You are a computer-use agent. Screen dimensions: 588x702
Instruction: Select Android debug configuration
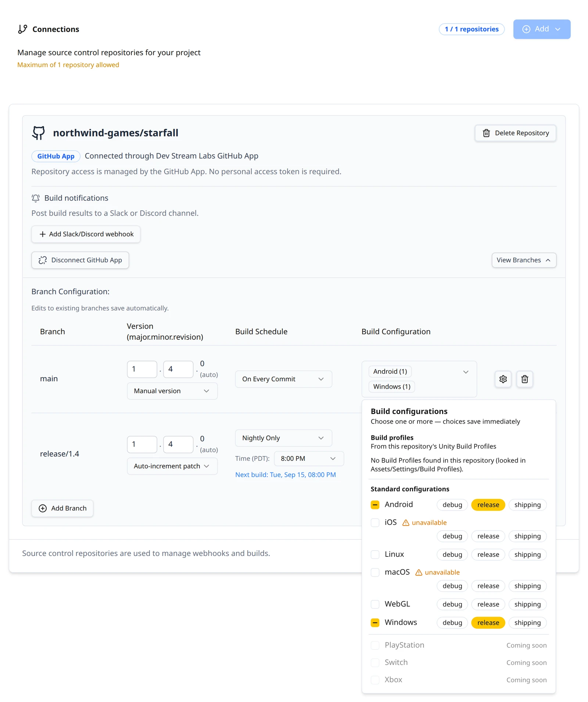[x=452, y=505]
